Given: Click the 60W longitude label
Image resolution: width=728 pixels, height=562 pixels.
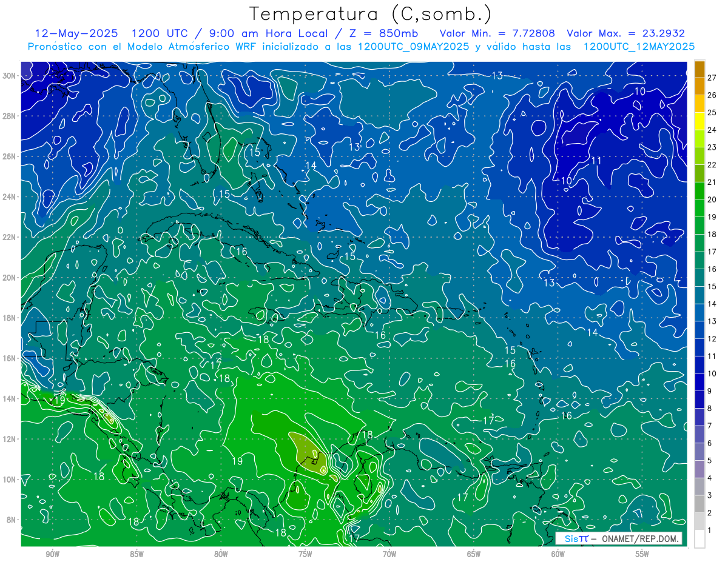Looking at the screenshot, I should 558,554.
